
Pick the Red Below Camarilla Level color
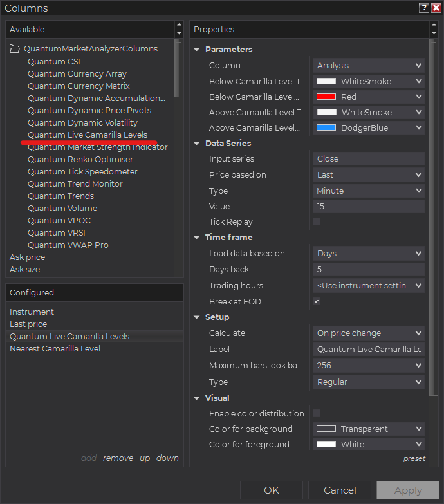point(369,97)
